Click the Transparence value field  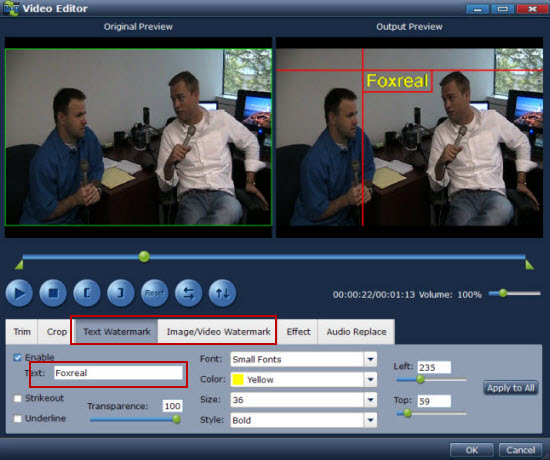[172, 406]
